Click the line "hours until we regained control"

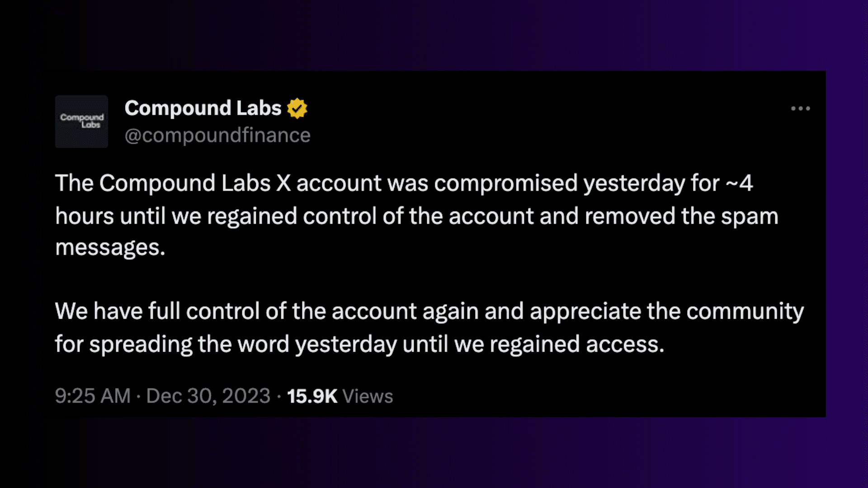point(417,216)
